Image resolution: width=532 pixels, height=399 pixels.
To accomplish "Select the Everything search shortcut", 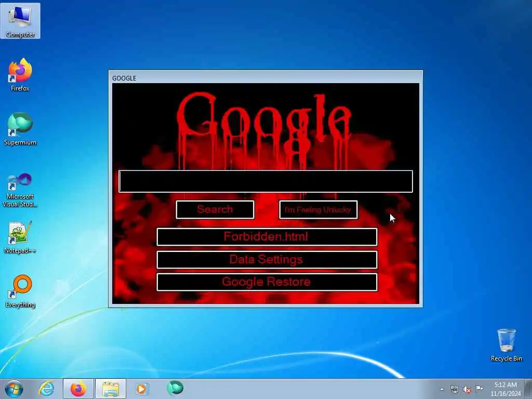I will pyautogui.click(x=20, y=291).
